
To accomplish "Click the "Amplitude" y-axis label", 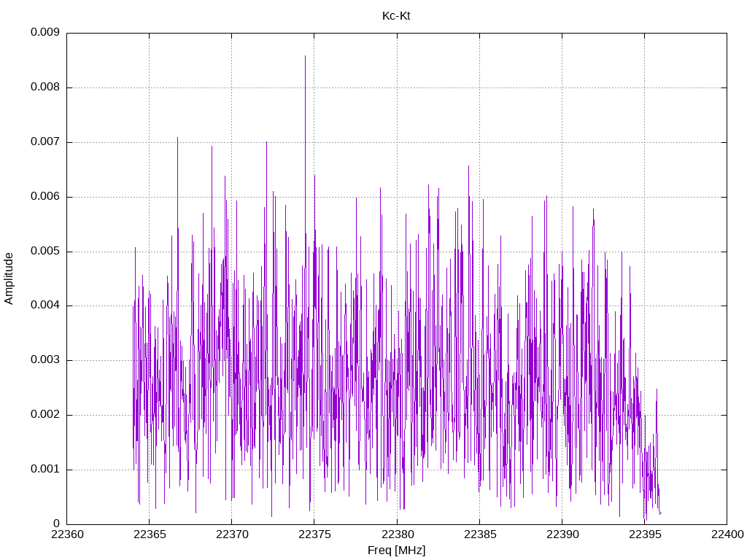I will coord(9,279).
